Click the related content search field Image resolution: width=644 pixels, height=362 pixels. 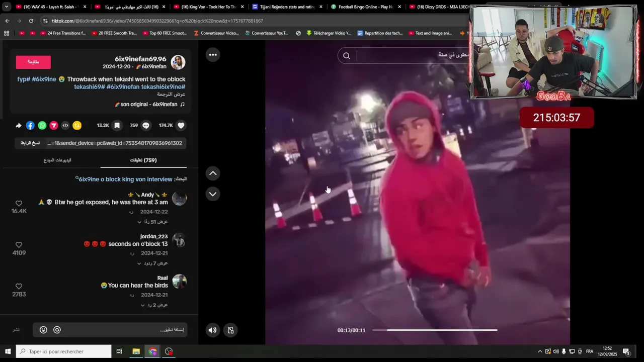[413, 55]
